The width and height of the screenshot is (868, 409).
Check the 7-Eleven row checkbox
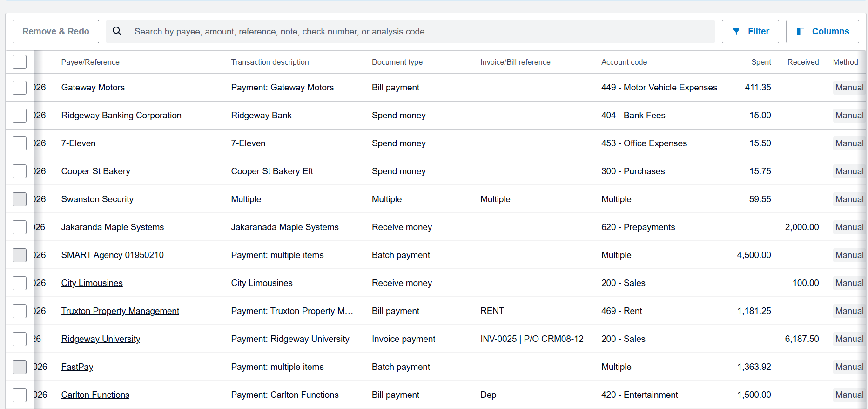pyautogui.click(x=20, y=143)
